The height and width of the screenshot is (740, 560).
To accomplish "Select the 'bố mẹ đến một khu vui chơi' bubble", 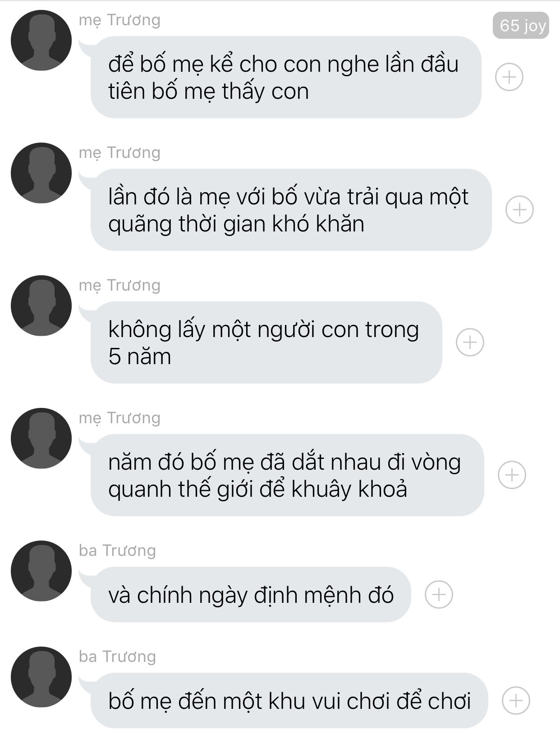I will click(289, 701).
